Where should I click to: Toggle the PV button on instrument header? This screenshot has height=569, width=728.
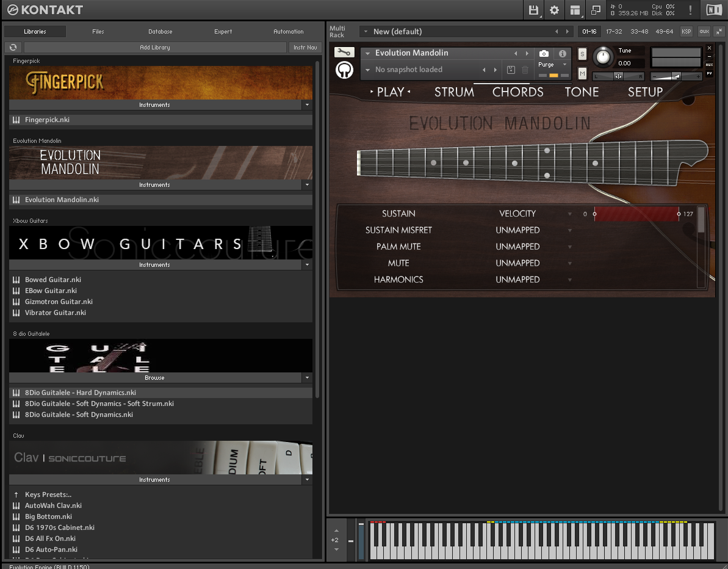click(710, 73)
